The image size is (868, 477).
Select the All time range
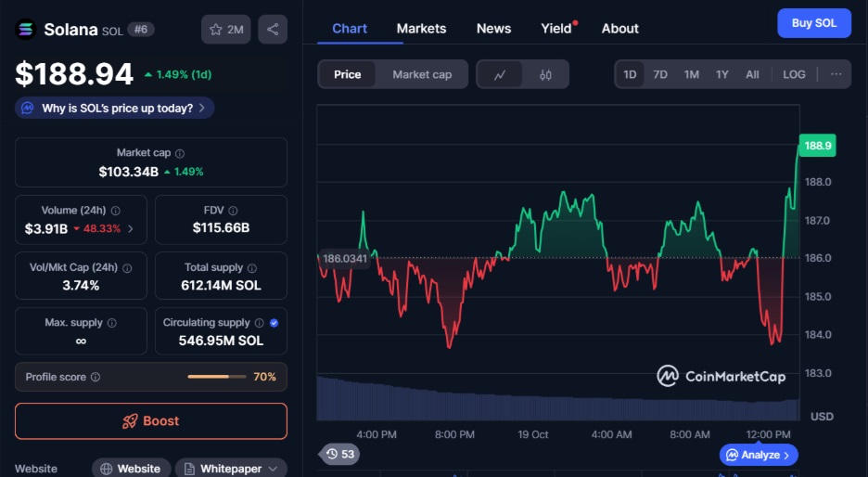(x=752, y=74)
